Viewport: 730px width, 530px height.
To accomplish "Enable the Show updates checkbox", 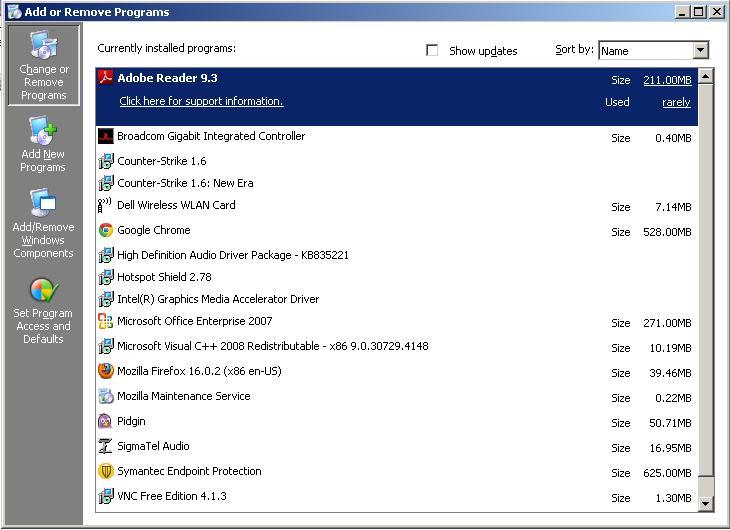I will tap(433, 50).
